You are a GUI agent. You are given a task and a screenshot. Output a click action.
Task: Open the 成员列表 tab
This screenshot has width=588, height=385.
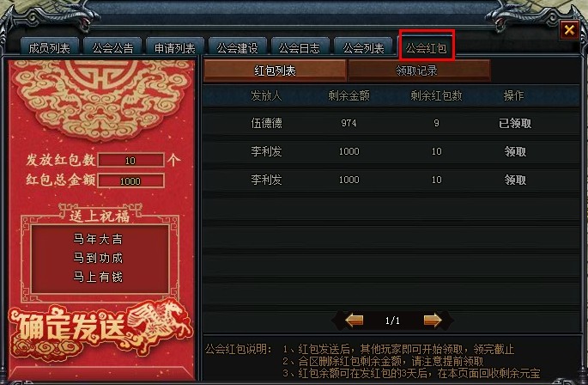50,48
